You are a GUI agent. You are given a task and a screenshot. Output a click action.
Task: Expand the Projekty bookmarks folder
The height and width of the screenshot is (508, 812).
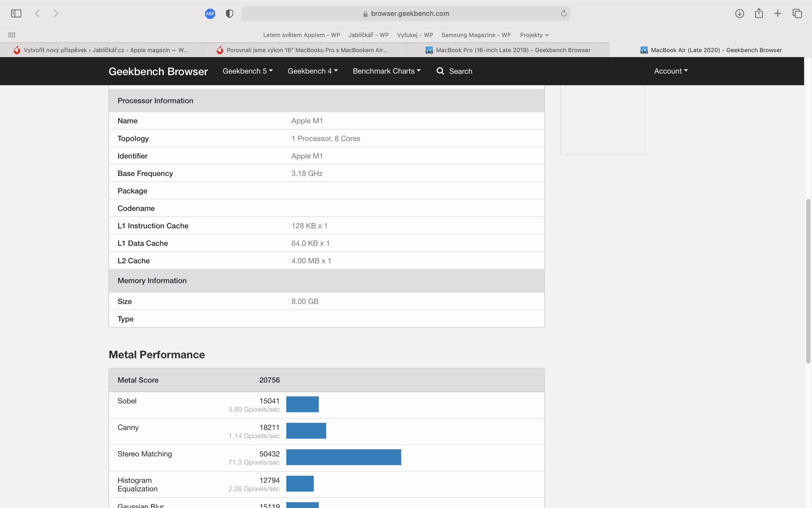point(534,35)
